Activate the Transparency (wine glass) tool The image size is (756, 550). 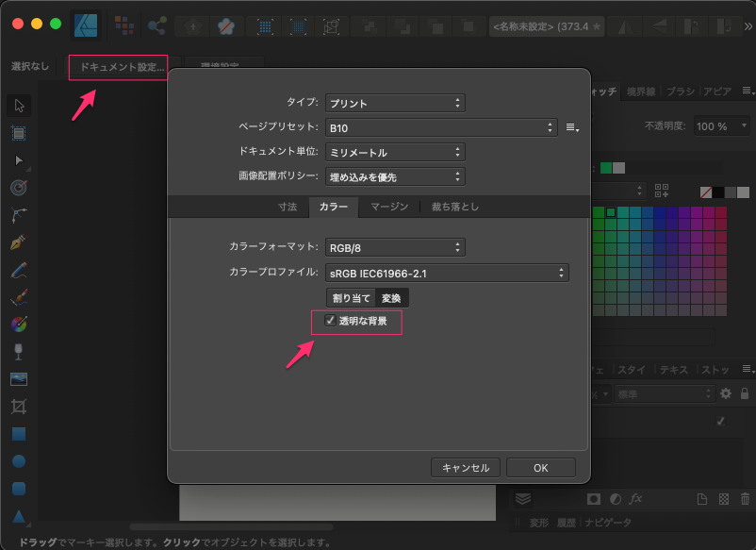click(x=18, y=352)
